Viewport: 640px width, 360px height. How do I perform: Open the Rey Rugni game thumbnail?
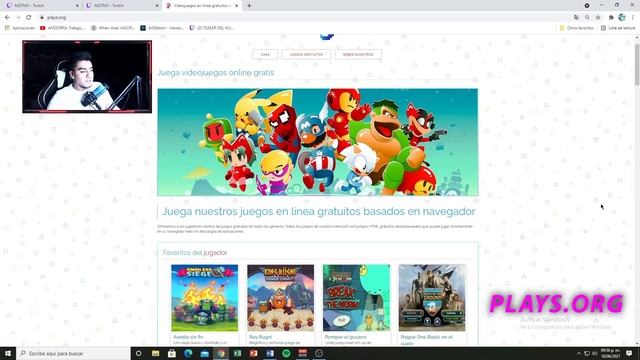(280, 298)
